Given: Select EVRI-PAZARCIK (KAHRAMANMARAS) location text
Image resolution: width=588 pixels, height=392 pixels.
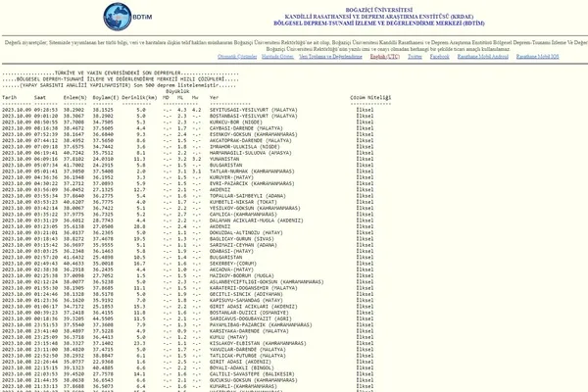Looking at the screenshot, I should (252, 184).
